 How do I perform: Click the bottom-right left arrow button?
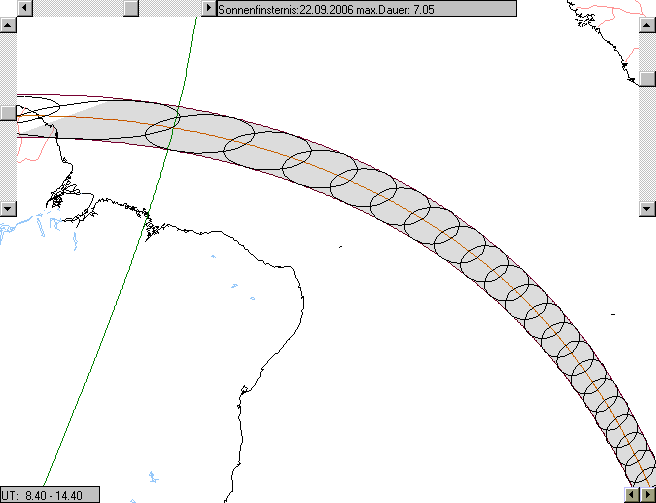632,495
